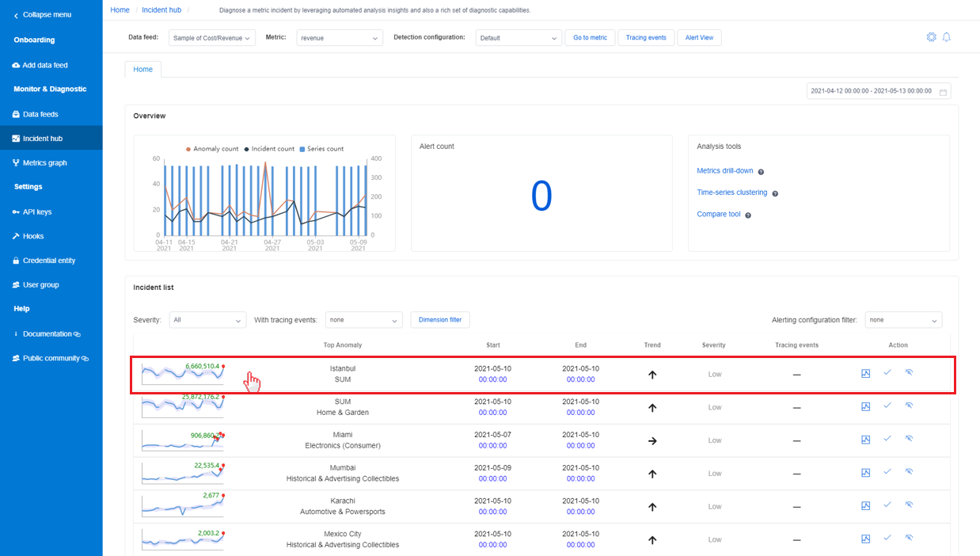Click the settings gear icon in header
Screen dimensions: 980x556
(931, 37)
